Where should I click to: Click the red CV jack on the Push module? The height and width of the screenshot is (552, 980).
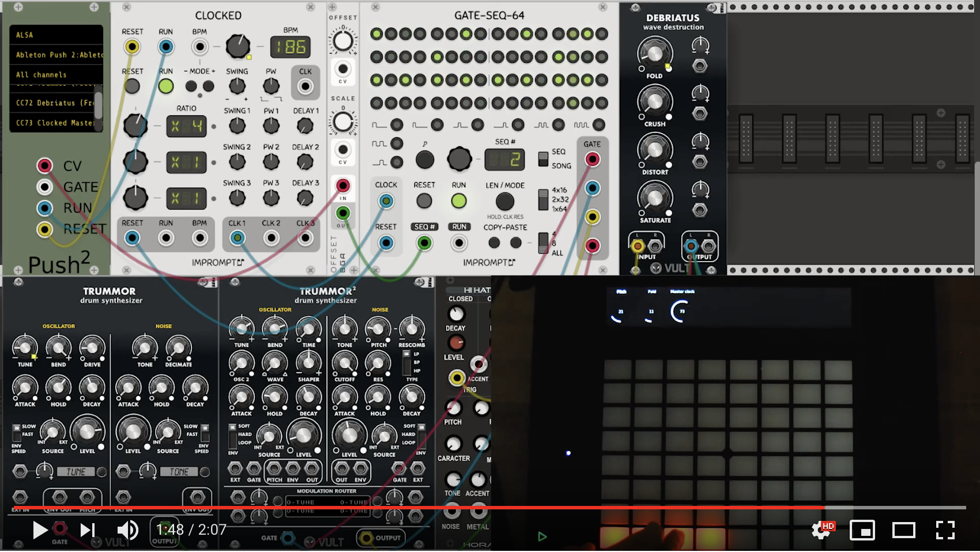click(44, 166)
